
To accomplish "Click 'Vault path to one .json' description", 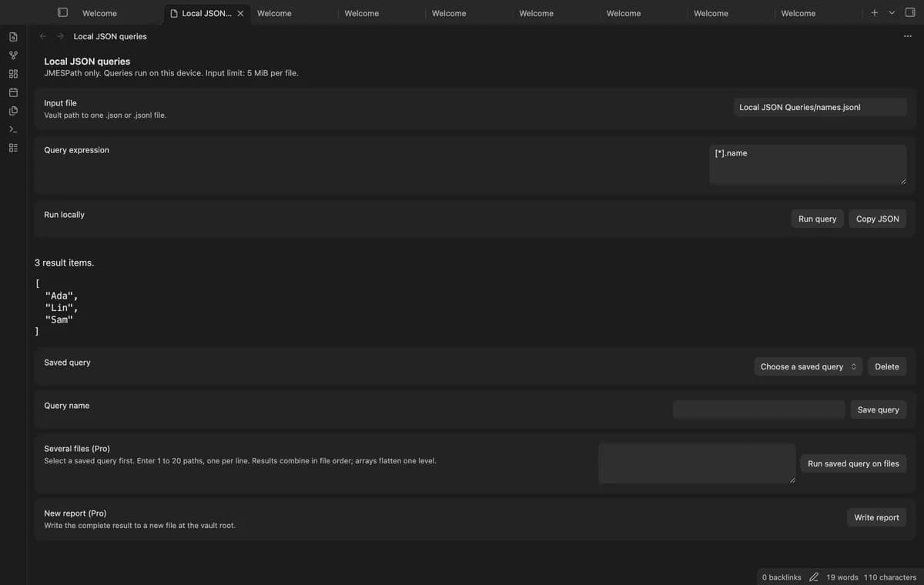I will [105, 115].
